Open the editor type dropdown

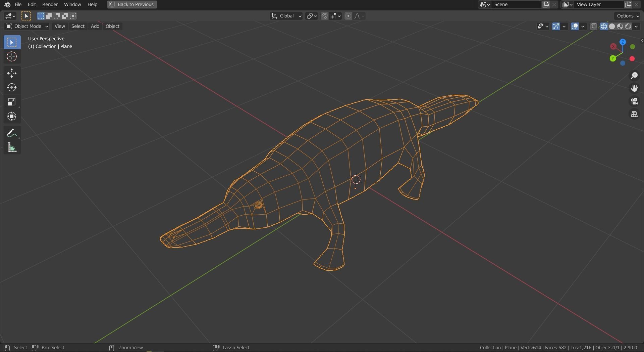(x=10, y=16)
